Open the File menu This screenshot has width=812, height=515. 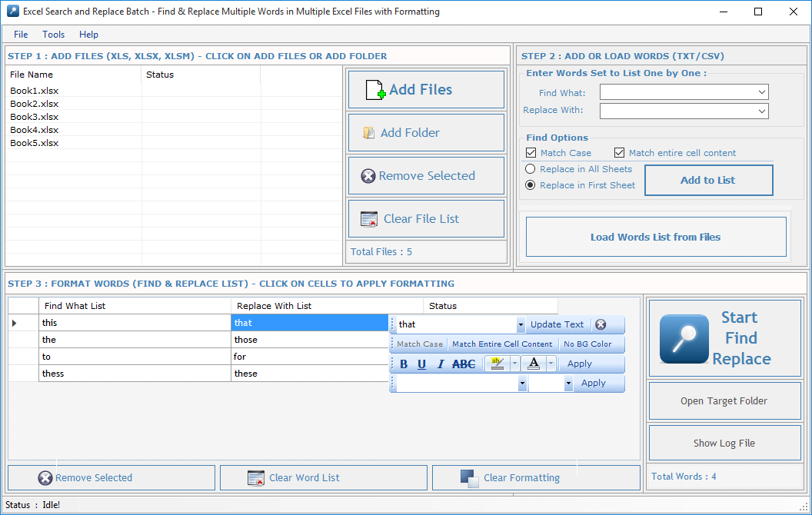[x=21, y=34]
